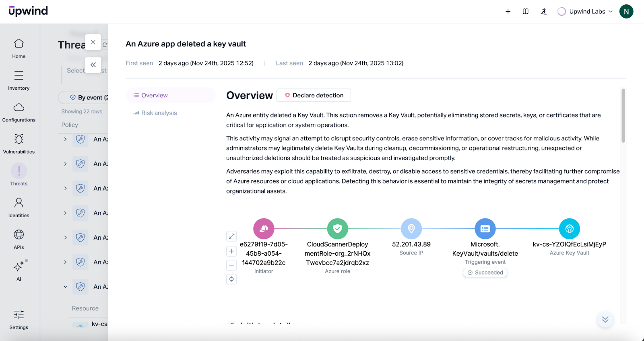Click the Azure Key Vault node icon

tap(569, 229)
